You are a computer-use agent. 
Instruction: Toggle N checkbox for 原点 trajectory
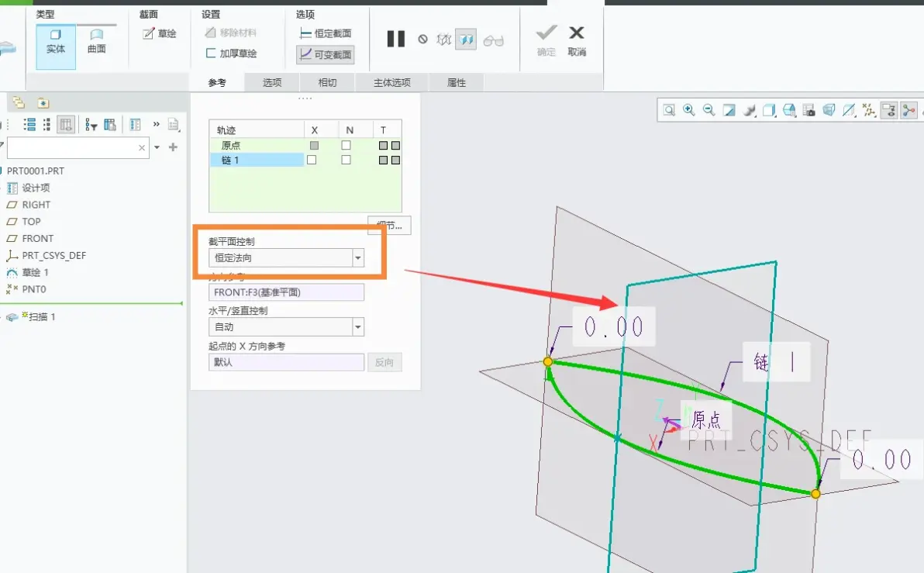(x=346, y=145)
